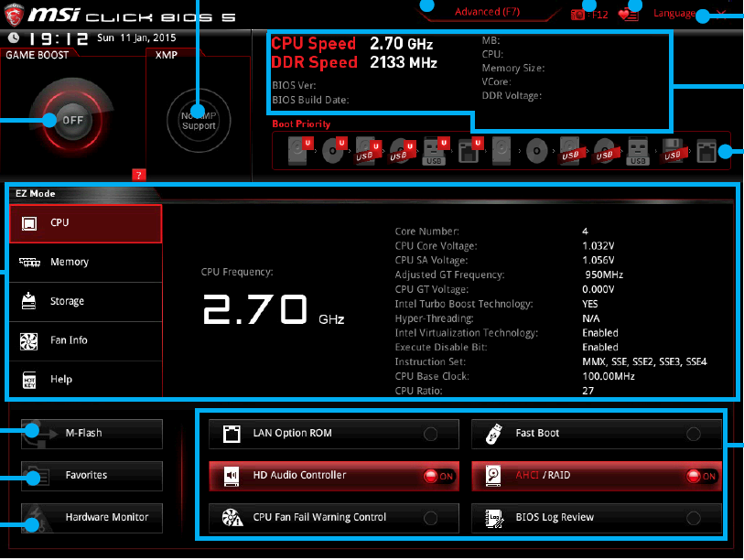Click 'MMX, SSE, SSE2, SSE3, SSE4' instruction set
744x560 pixels.
coord(644,362)
